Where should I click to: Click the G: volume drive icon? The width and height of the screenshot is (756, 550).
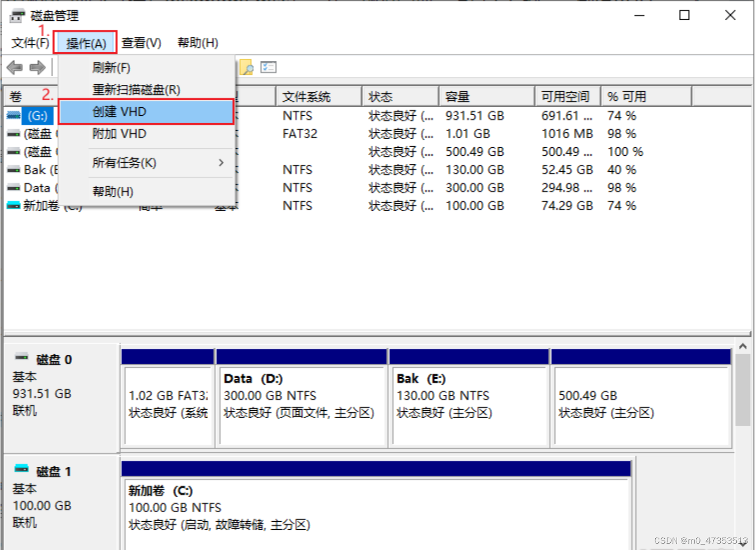click(13, 115)
